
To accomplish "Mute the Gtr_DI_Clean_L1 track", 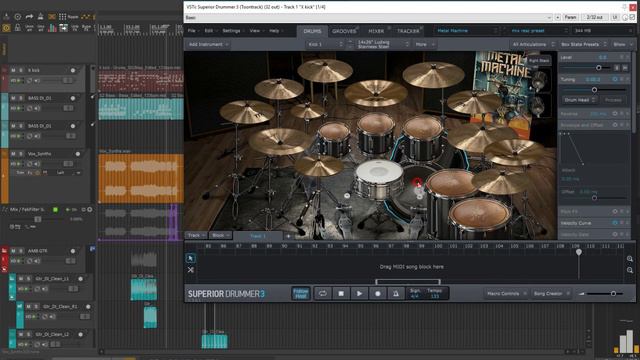I will pyautogui.click(x=21, y=279).
